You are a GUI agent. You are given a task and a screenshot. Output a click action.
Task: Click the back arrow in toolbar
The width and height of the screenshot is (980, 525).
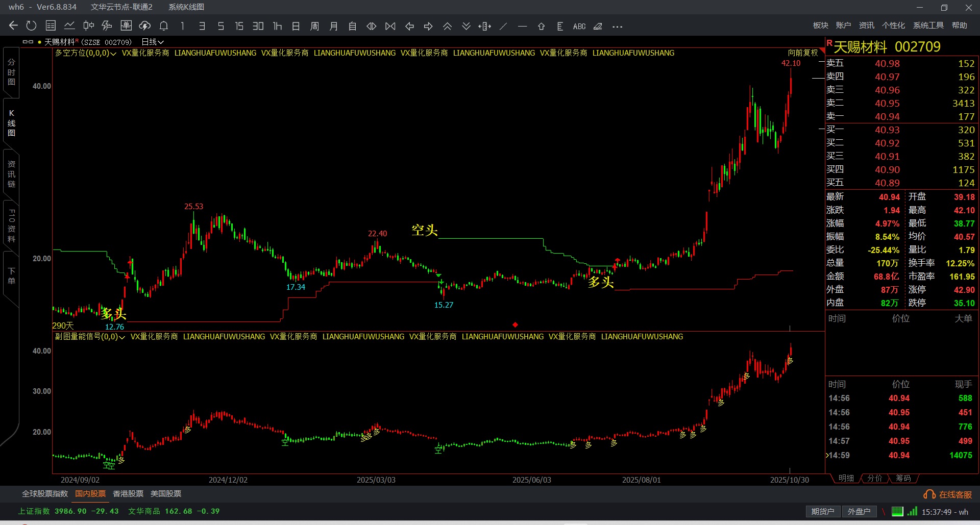point(13,26)
